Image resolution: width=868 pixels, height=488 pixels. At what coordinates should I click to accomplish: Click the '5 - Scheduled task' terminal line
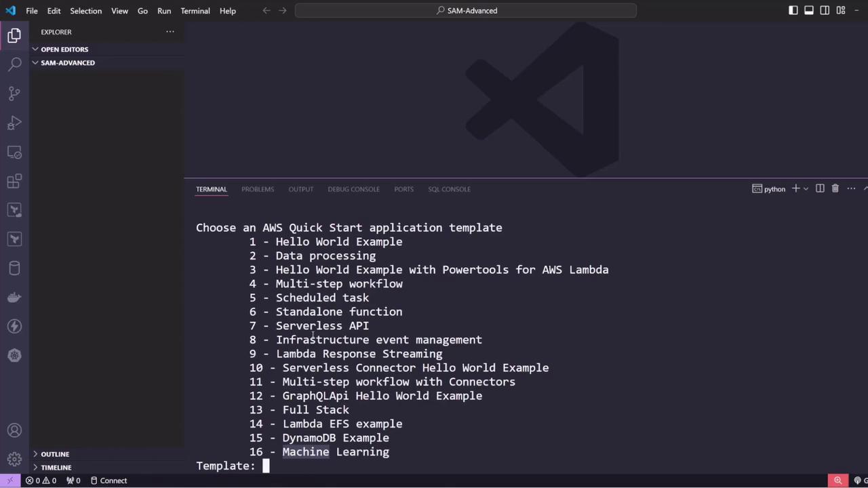tap(309, 298)
